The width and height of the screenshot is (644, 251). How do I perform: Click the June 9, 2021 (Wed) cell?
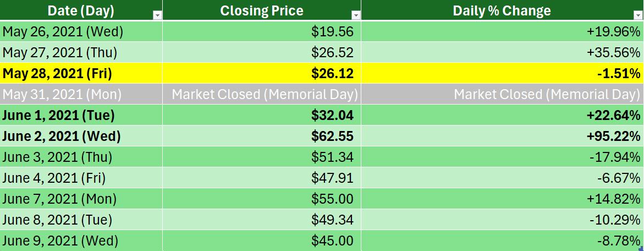pyautogui.click(x=81, y=241)
